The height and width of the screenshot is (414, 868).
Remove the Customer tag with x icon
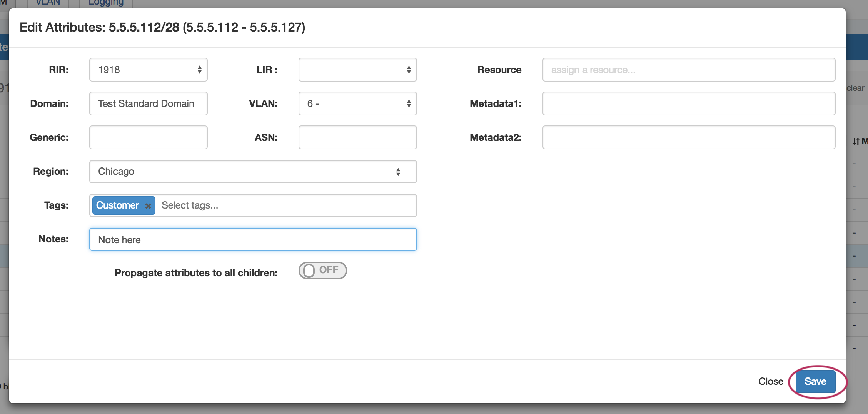(148, 206)
